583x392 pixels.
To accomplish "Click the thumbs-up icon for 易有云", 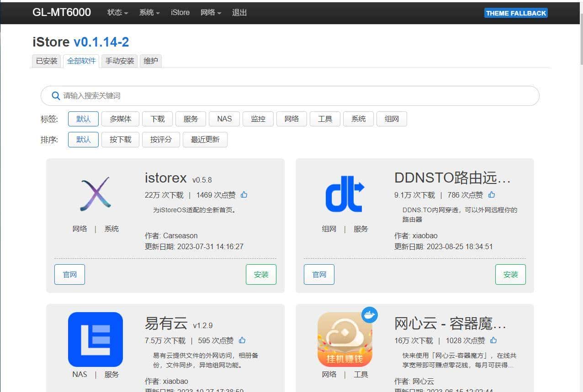I will click(242, 340).
